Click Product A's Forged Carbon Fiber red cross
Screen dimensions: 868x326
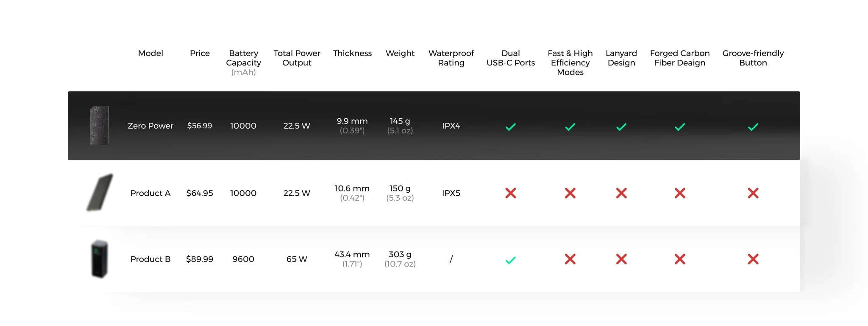[679, 193]
